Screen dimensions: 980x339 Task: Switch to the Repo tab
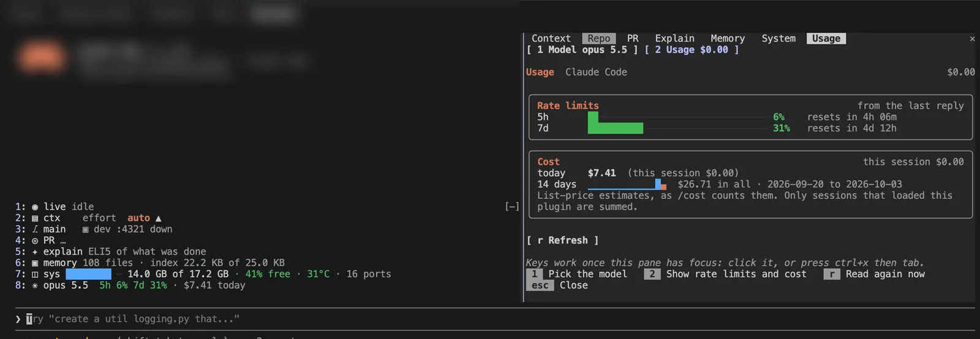(598, 39)
